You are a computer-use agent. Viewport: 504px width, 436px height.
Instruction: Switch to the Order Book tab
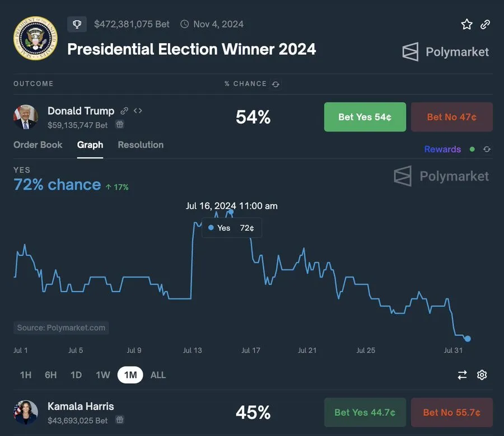(x=38, y=144)
